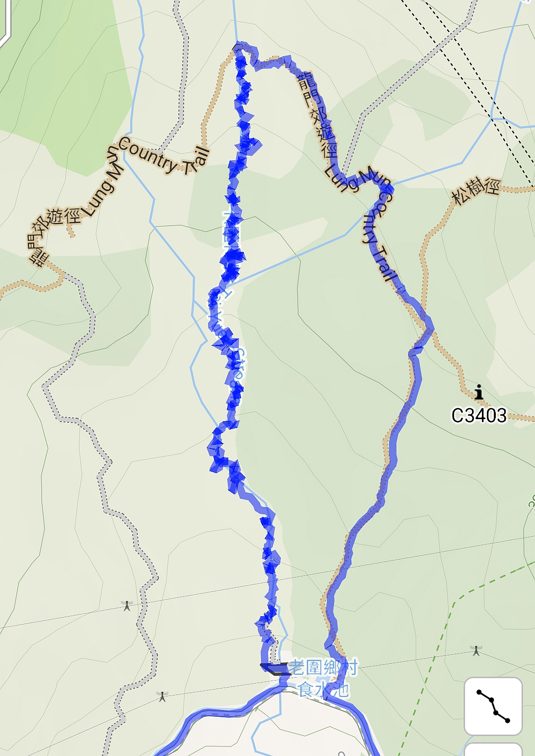Tap the 老圍鄉村食水池 reservoir label
The height and width of the screenshot is (756, 535).
(x=323, y=678)
